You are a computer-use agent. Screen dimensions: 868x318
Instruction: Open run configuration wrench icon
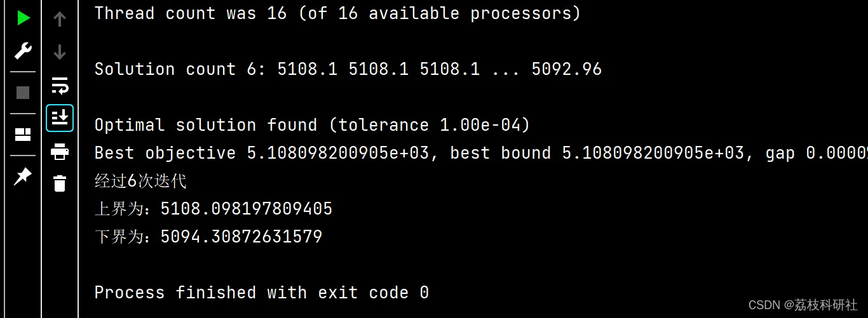(x=23, y=51)
